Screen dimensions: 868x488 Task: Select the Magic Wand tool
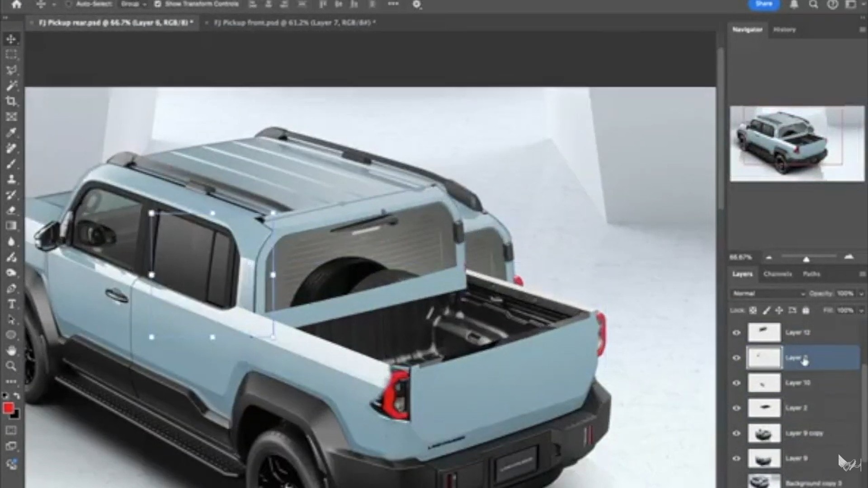(x=11, y=85)
